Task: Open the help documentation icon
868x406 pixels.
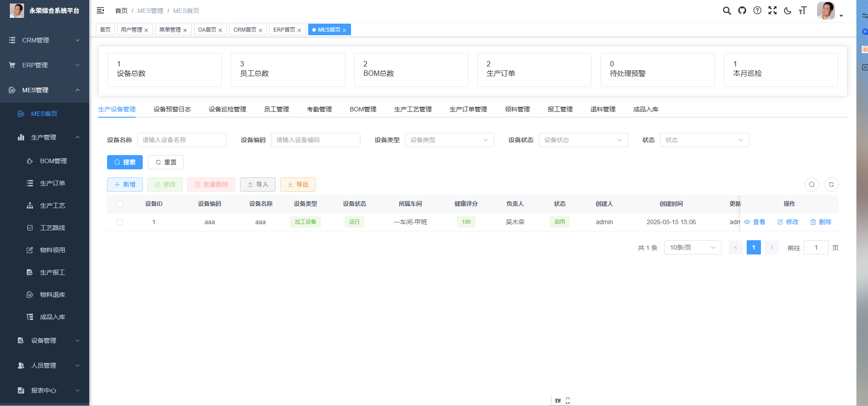Action: click(757, 11)
